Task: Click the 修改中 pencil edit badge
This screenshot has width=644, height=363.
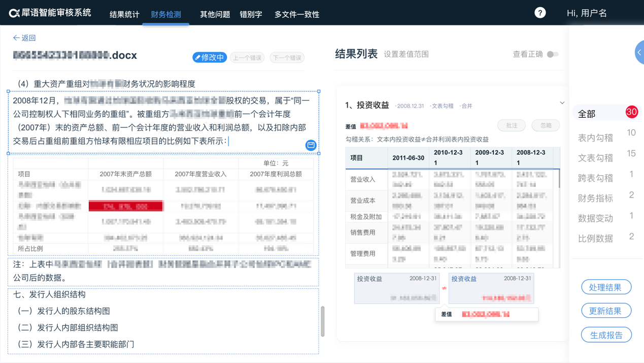Action: click(209, 57)
